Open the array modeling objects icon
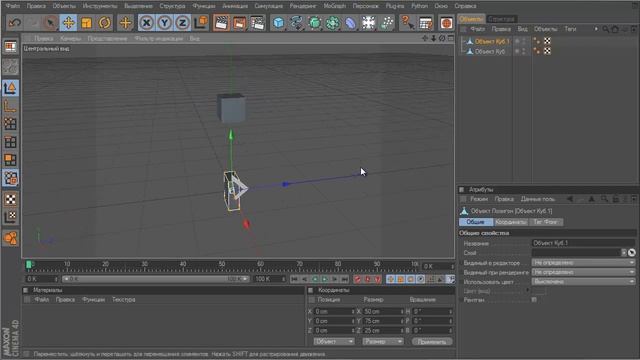Viewport: 640px width, 360px height. [332, 22]
